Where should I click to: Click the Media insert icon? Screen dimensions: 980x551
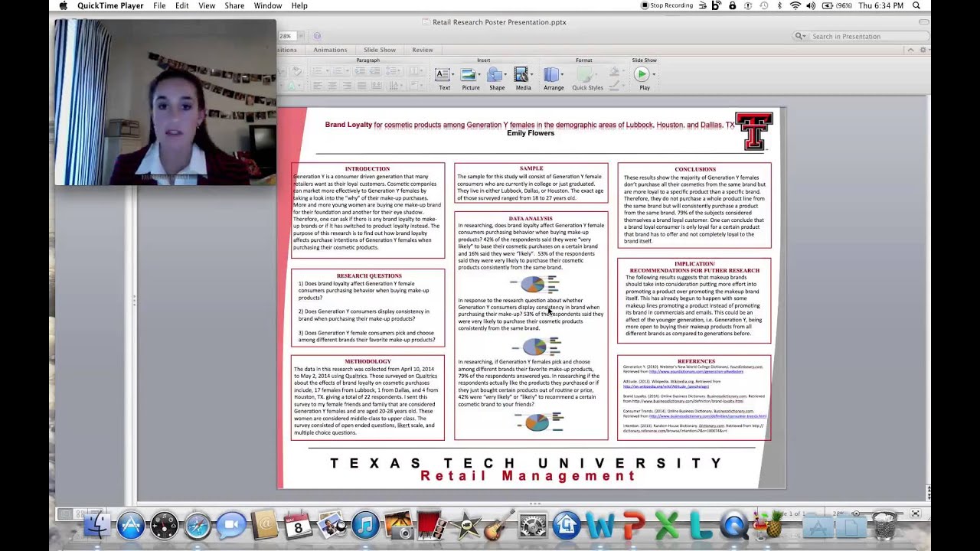coord(521,75)
